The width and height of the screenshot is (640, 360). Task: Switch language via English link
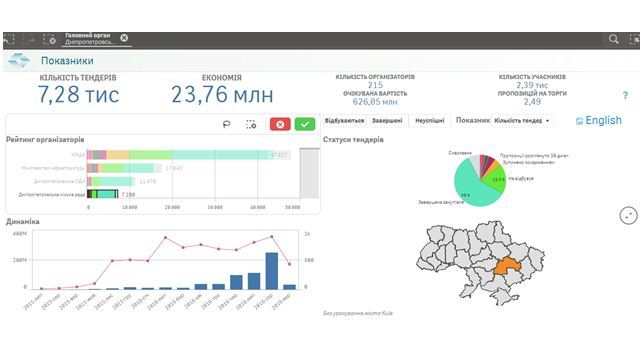pyautogui.click(x=599, y=120)
